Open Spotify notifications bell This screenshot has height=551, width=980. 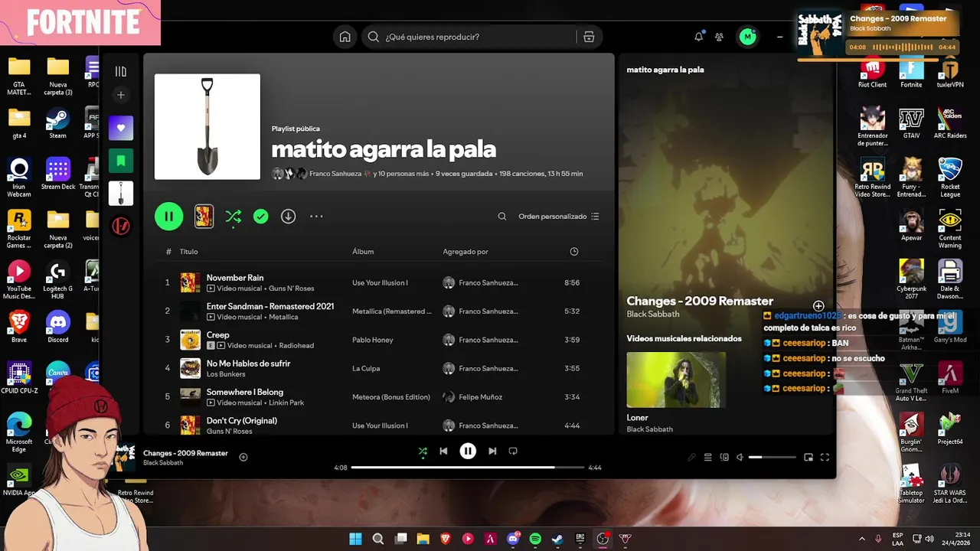coord(698,37)
